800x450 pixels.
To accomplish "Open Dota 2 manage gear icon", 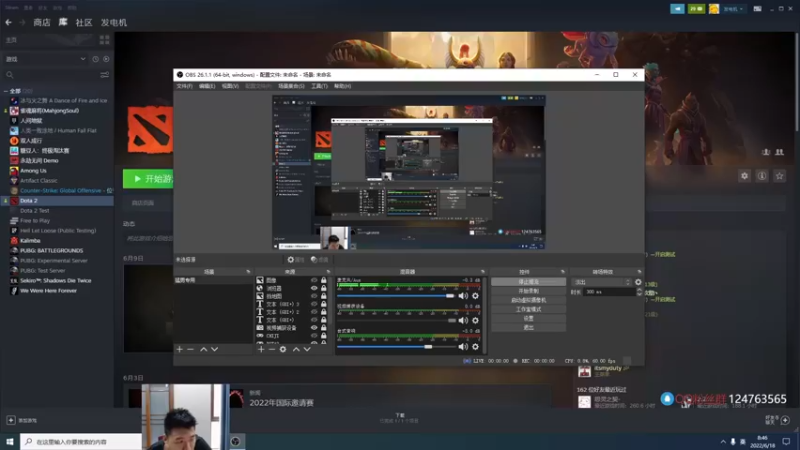I will pos(744,176).
